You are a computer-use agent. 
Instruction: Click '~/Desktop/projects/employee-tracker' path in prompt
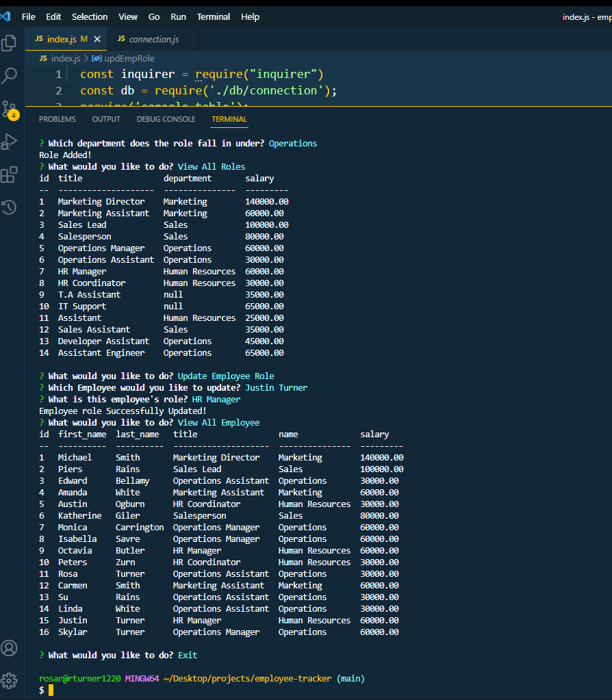[248, 678]
